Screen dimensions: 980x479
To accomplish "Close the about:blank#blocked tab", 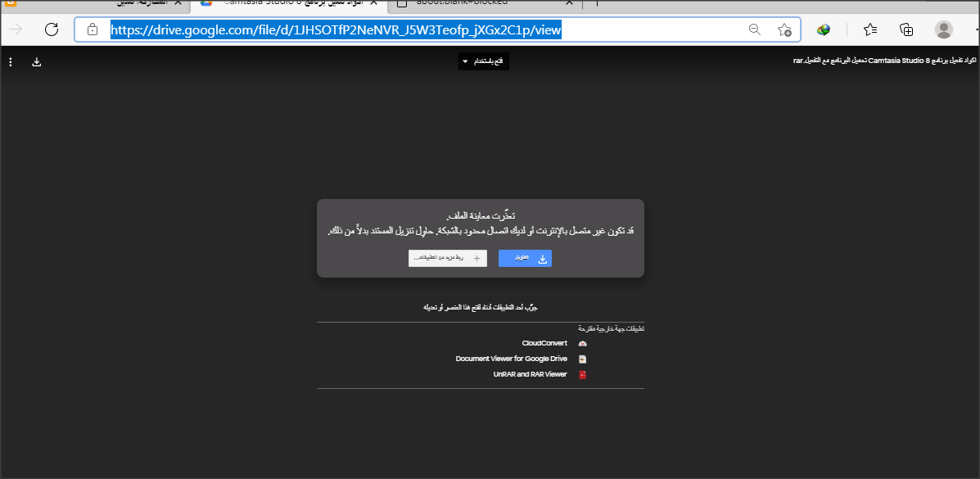I will [x=569, y=2].
